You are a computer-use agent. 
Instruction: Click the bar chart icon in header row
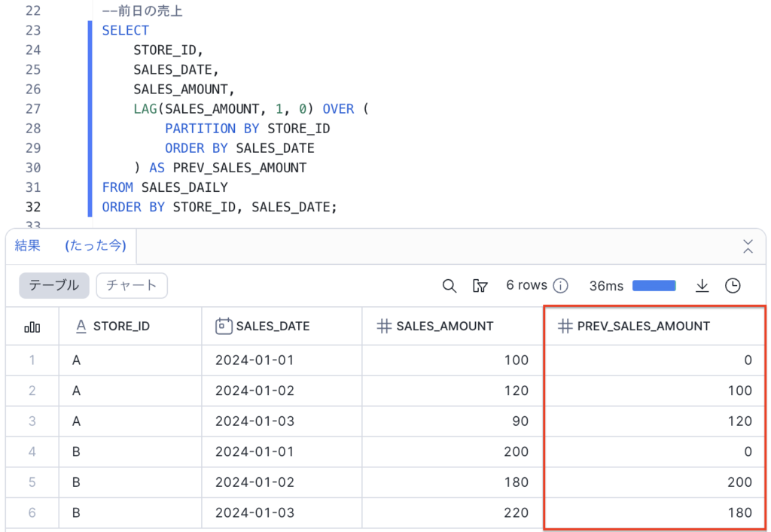[32, 327]
